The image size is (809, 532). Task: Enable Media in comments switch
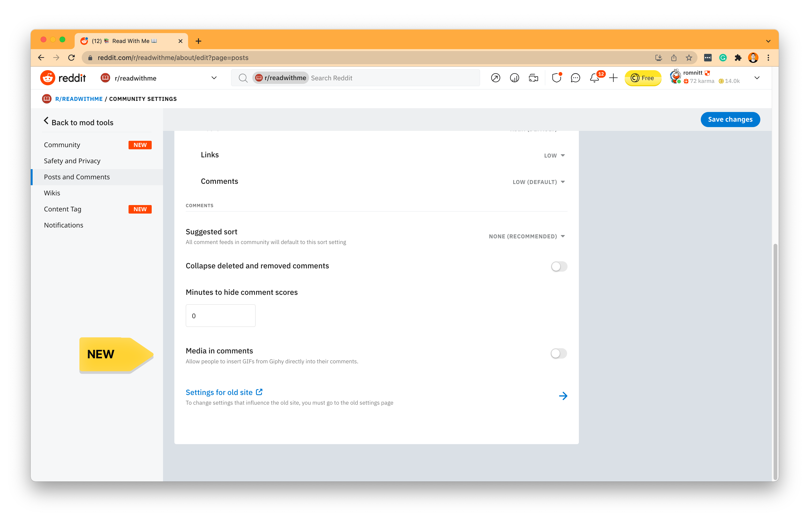tap(559, 354)
